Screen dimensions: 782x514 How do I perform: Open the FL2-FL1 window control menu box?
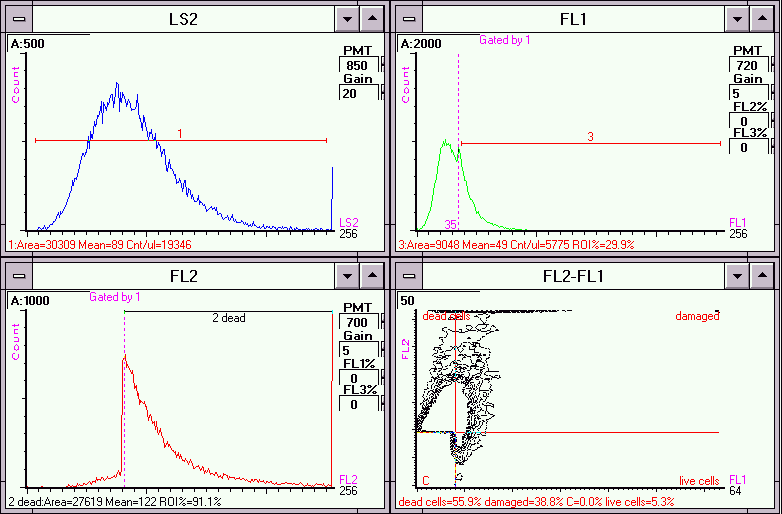click(410, 274)
